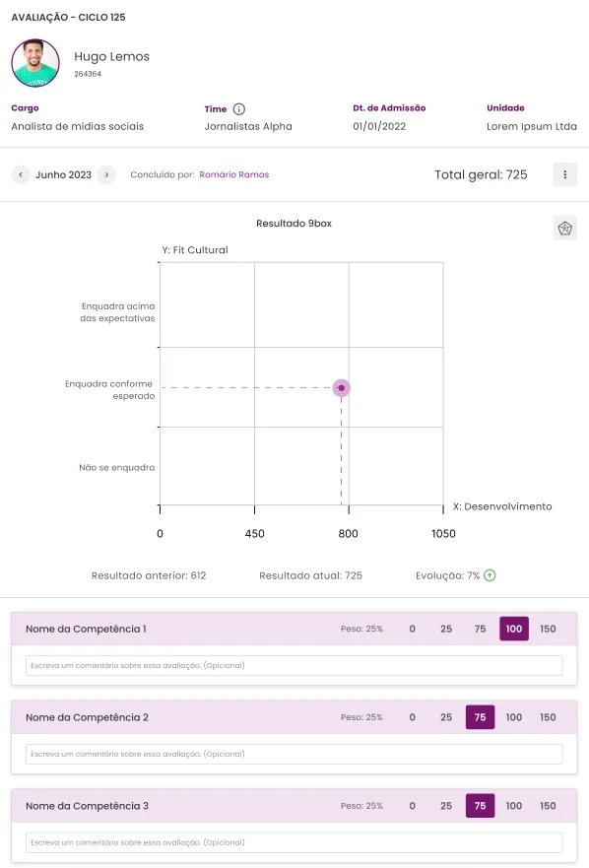Click Resultado 9box chart title

(294, 223)
